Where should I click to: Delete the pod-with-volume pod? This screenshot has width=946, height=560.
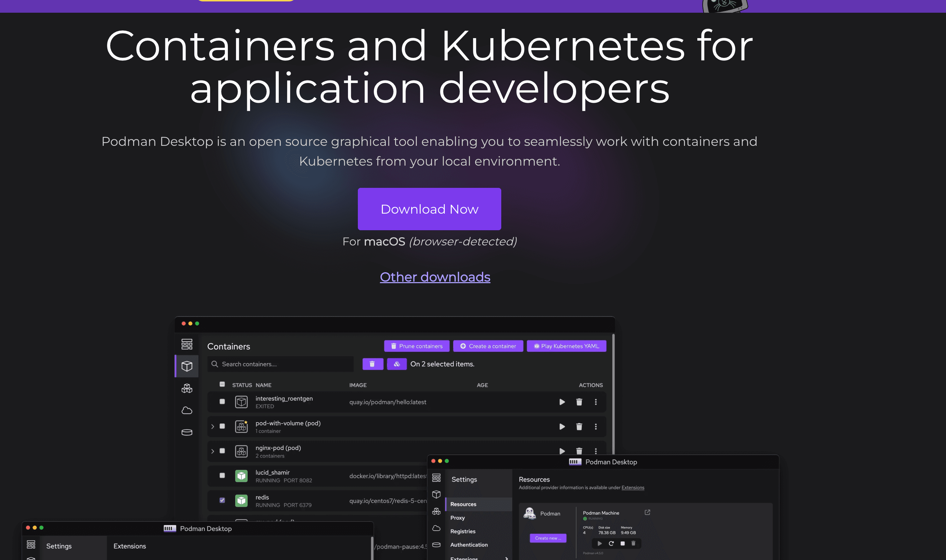click(x=579, y=427)
